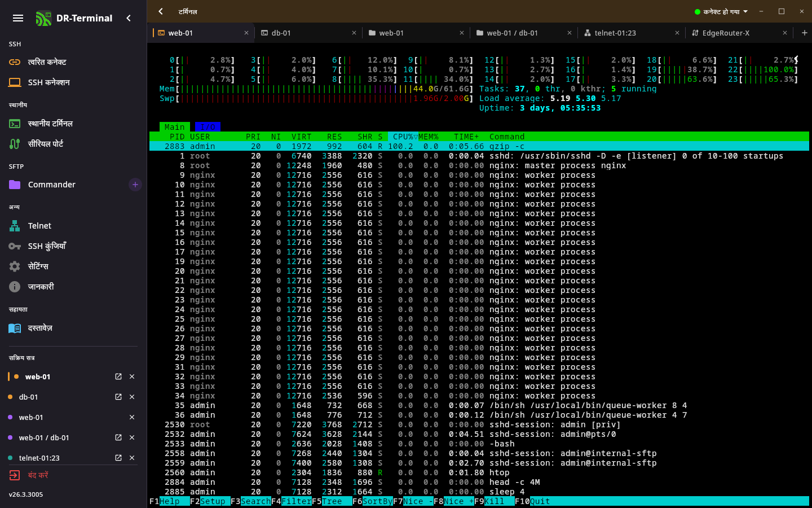Pop out telnet-01:23 session
The height and width of the screenshot is (508, 812).
tap(118, 458)
